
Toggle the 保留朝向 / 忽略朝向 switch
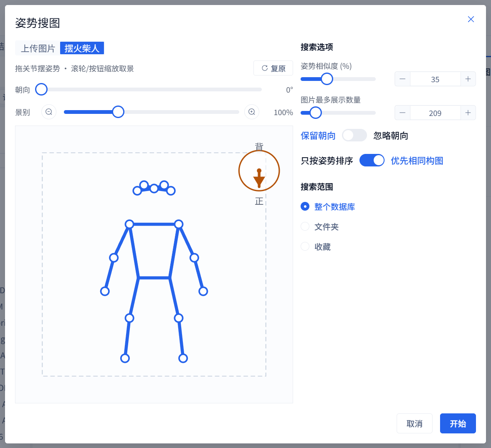pos(354,136)
